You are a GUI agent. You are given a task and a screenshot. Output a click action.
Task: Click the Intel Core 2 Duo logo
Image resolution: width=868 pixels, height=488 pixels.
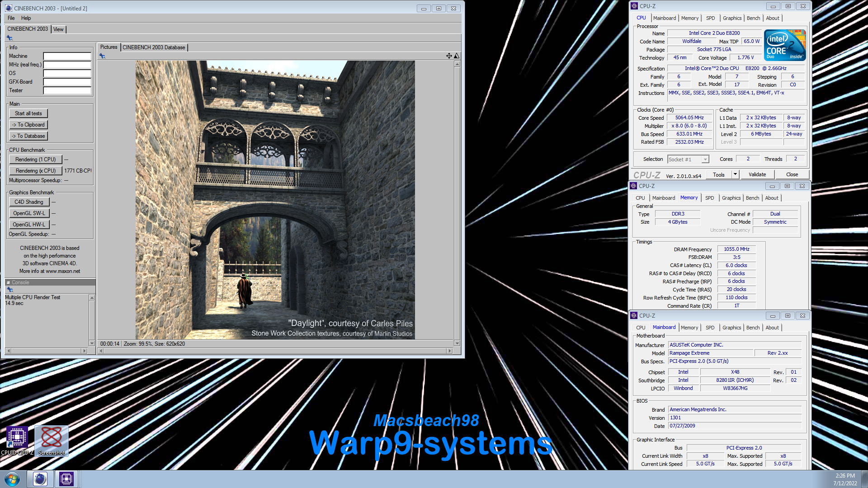pyautogui.click(x=785, y=45)
